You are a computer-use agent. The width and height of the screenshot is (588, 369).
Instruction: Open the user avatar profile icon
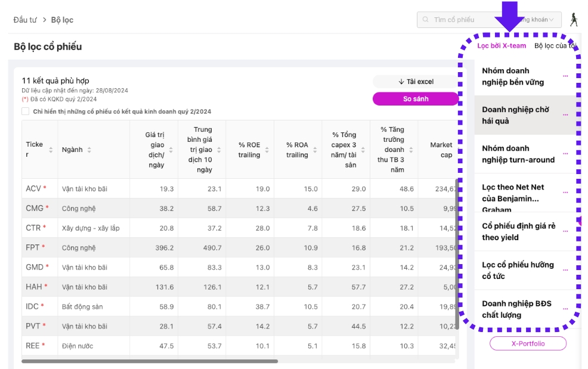coord(574,20)
